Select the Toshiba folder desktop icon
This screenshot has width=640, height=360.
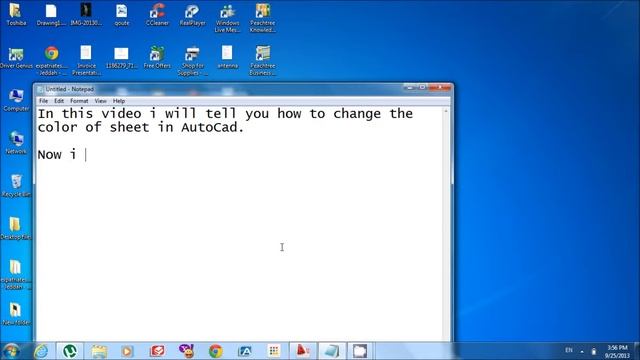[x=16, y=15]
